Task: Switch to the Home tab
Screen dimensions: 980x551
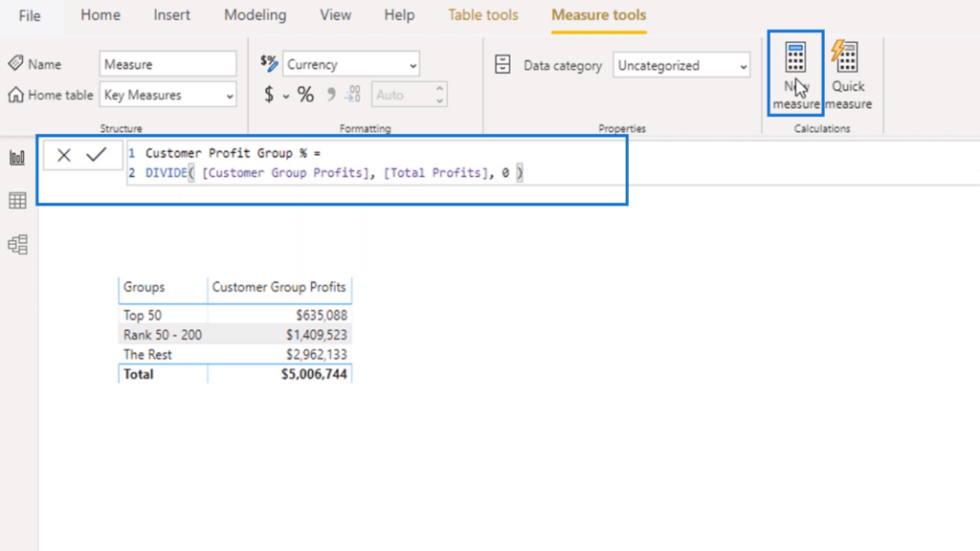Action: pos(100,15)
